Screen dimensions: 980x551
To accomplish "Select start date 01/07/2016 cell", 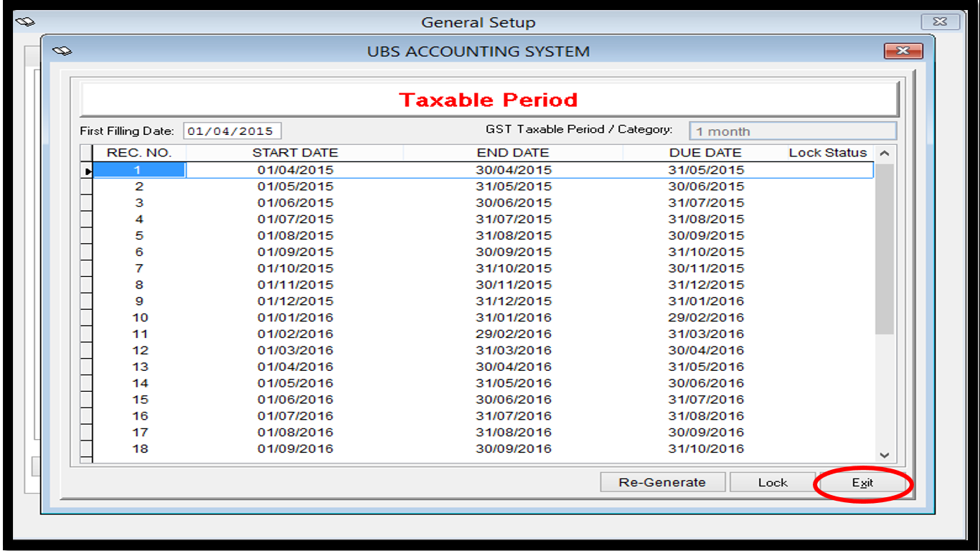I will point(296,417).
